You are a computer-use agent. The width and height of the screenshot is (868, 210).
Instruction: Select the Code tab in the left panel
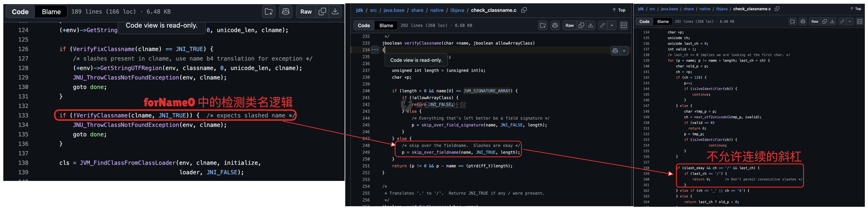click(20, 12)
